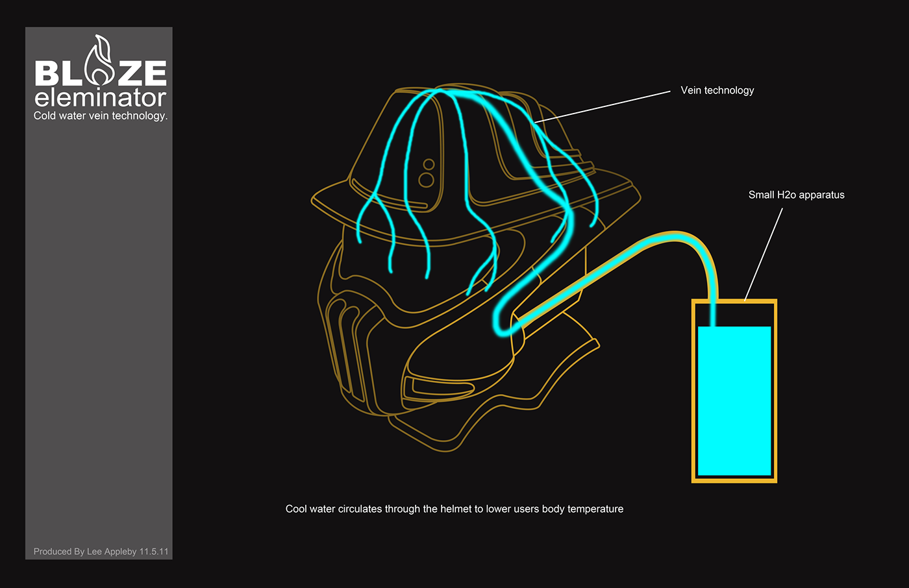Select the 'Cool water circulates' caption text
The image size is (909, 588).
click(x=454, y=509)
